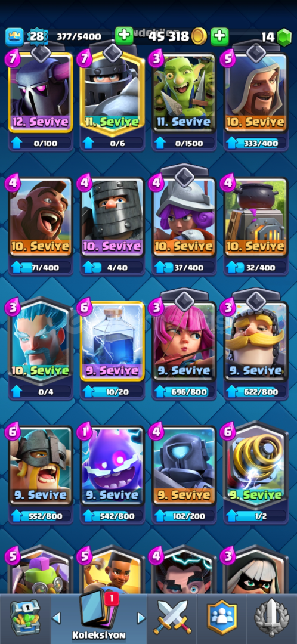Select the Koleksiyon cards tab
This screenshot has height=644, width=297.
(x=98, y=617)
